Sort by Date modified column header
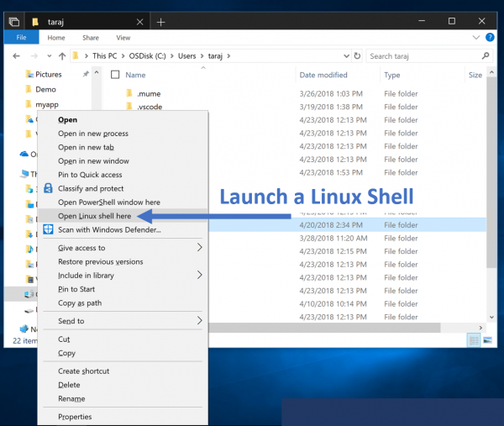 point(323,75)
